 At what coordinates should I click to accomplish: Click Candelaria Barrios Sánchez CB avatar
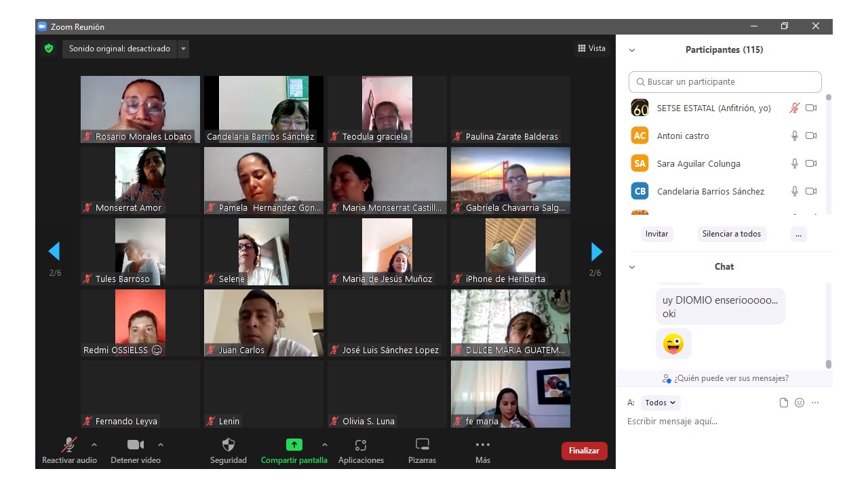click(x=639, y=191)
